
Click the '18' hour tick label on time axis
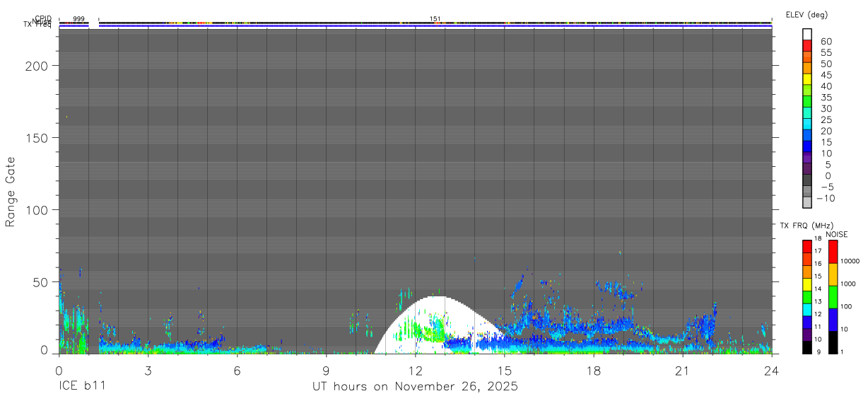coord(593,370)
